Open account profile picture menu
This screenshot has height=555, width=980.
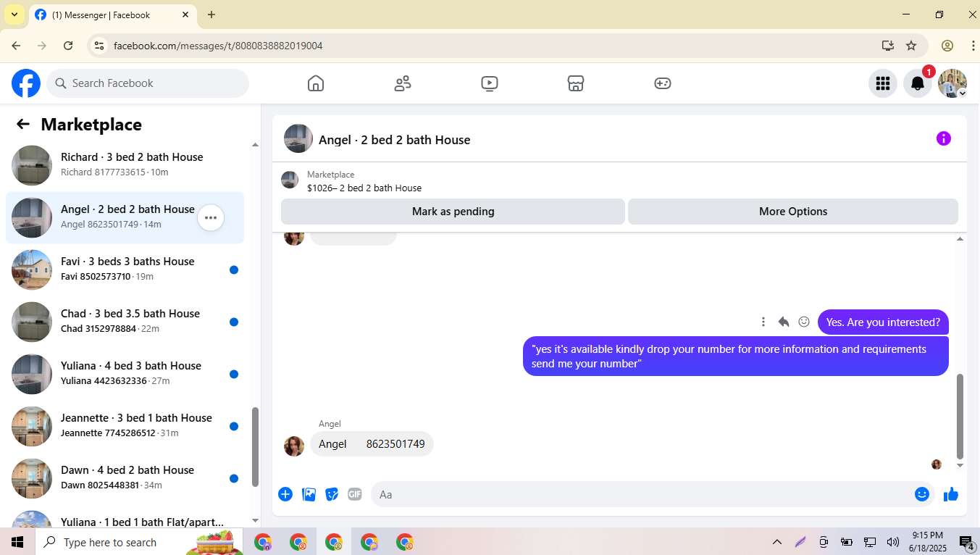952,83
